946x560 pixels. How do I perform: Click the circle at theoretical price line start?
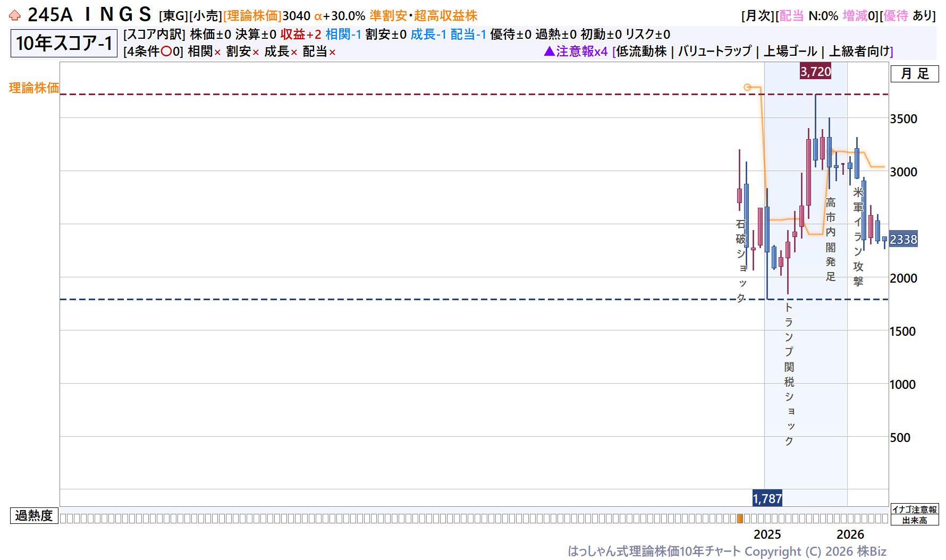tap(747, 87)
